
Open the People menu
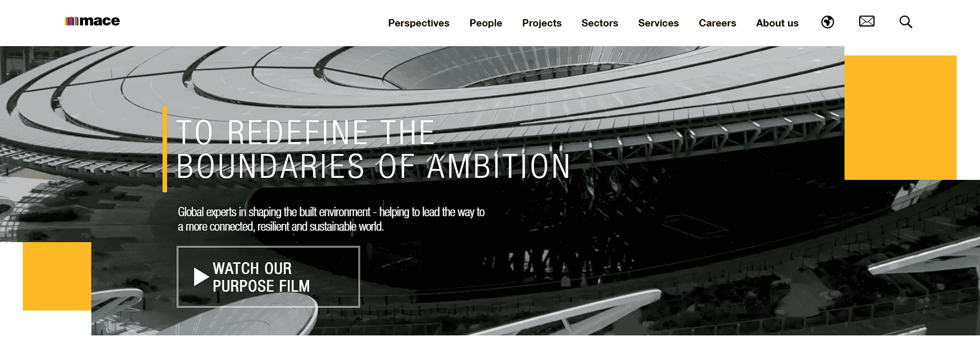[485, 23]
